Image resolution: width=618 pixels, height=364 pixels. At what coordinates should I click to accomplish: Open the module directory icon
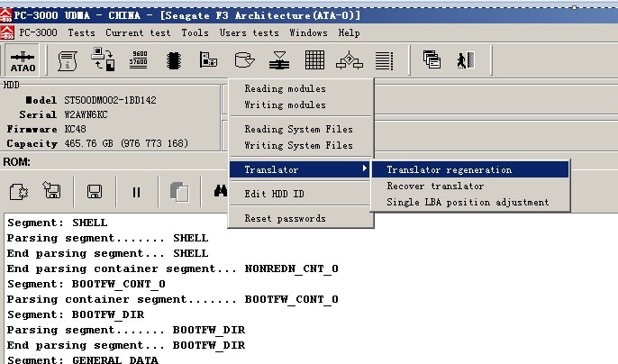208,59
